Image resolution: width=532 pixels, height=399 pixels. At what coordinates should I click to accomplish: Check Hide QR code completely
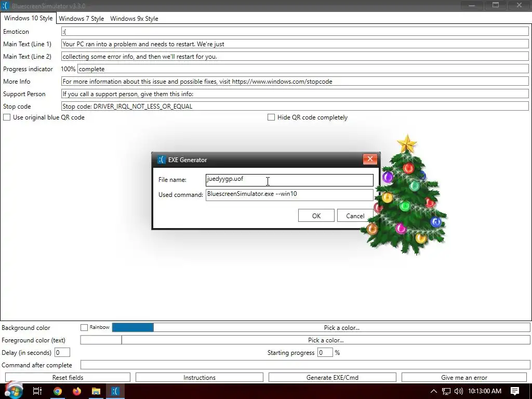coord(271,117)
